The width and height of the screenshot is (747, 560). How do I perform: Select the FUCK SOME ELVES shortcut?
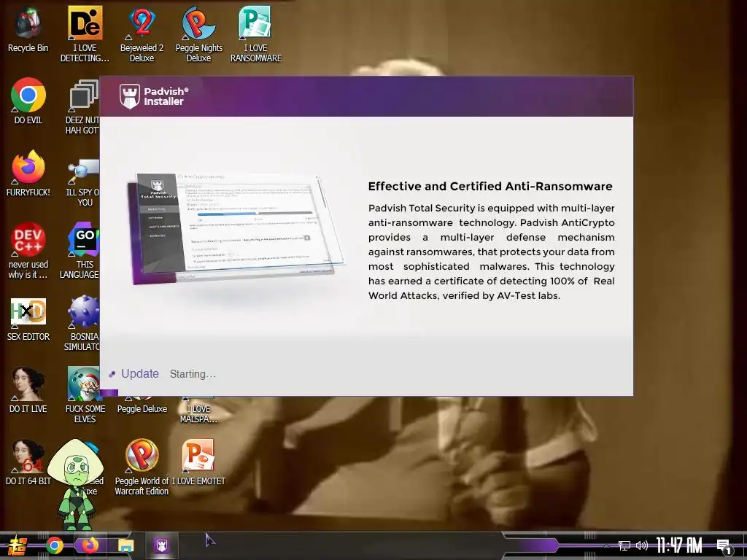tap(85, 395)
